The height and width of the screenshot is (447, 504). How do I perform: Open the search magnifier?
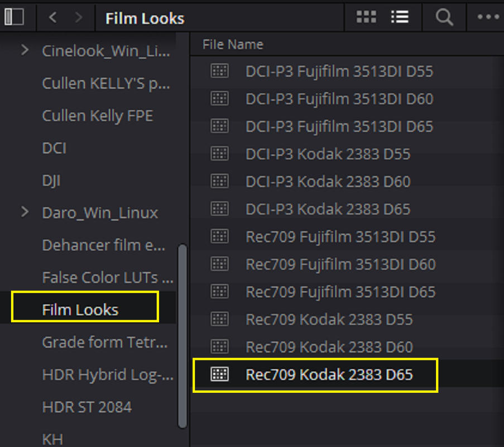[x=444, y=17]
